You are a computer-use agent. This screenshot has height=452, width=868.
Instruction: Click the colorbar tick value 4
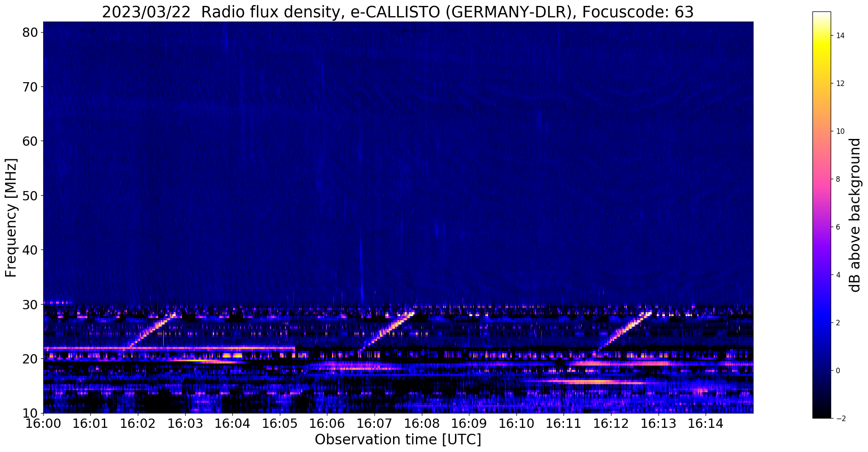[837, 275]
